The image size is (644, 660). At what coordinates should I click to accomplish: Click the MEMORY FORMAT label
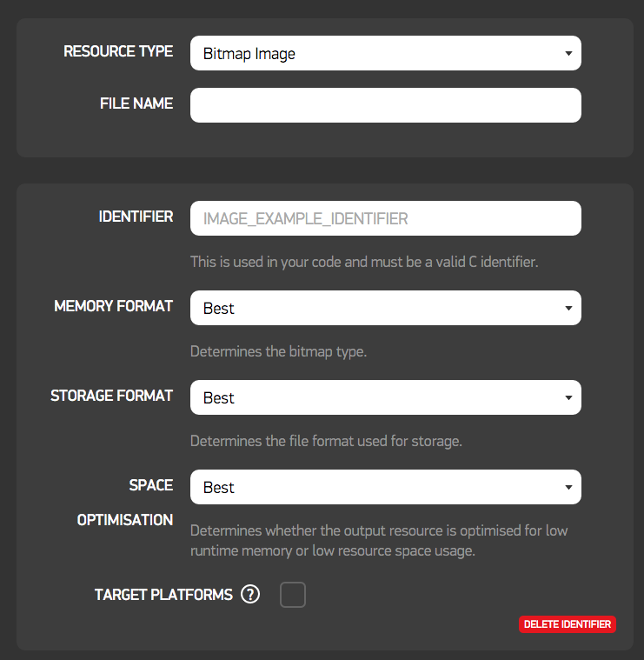tap(113, 306)
